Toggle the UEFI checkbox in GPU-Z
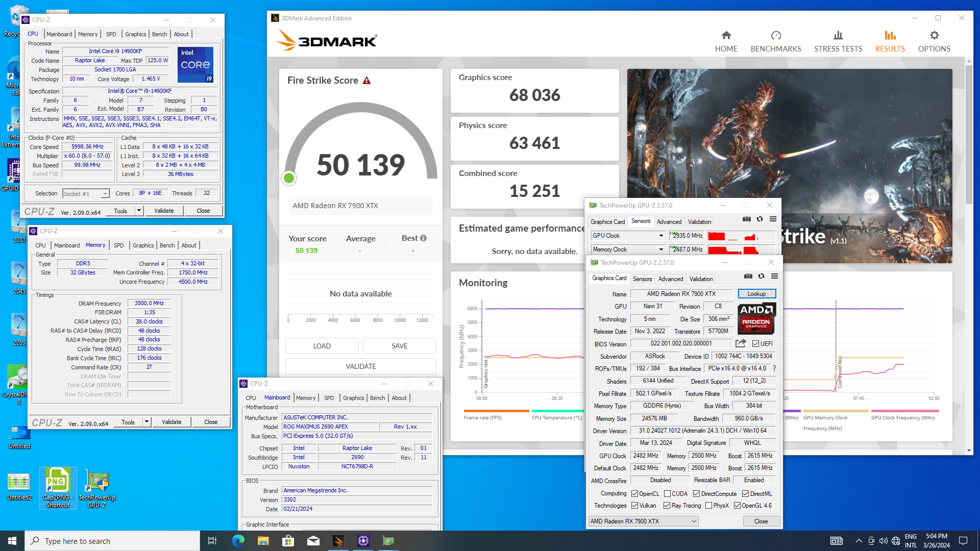 point(755,344)
